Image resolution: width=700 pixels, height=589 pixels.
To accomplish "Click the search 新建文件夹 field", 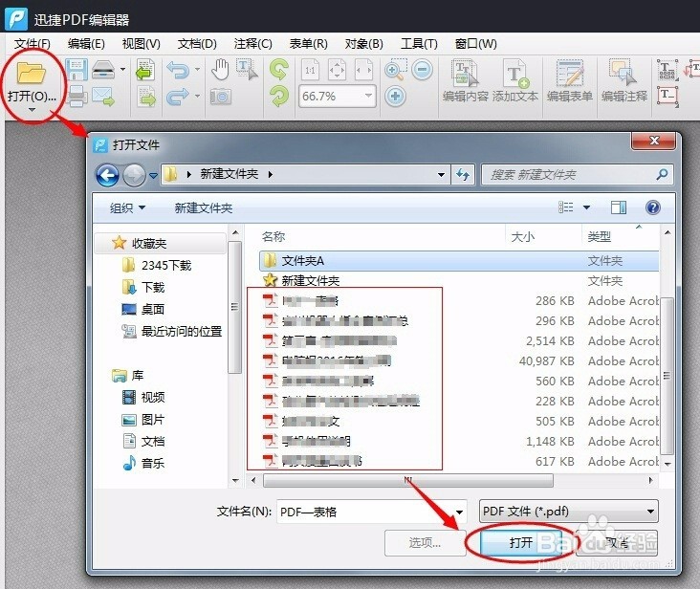I will point(577,174).
